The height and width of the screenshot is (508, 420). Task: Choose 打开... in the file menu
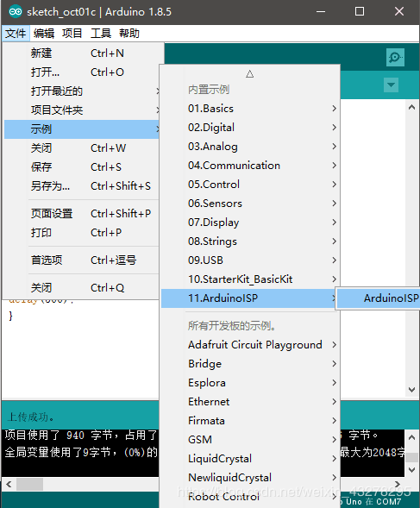tap(81, 72)
